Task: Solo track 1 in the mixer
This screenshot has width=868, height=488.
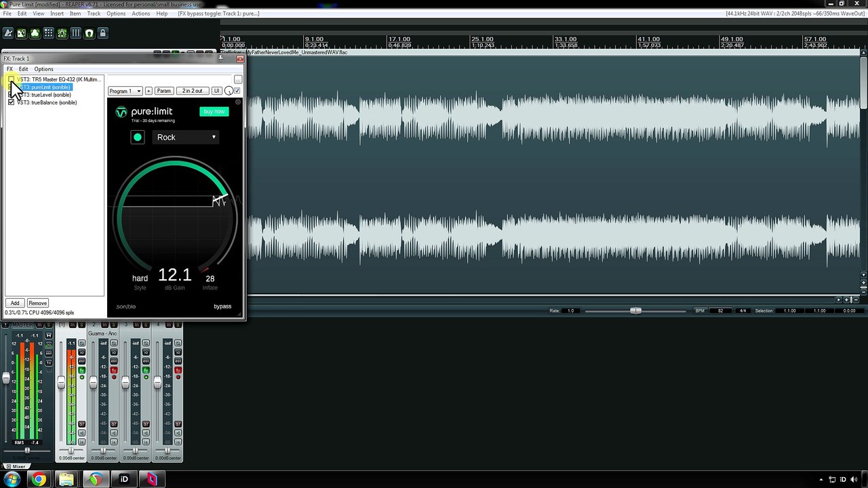Action: point(81,325)
